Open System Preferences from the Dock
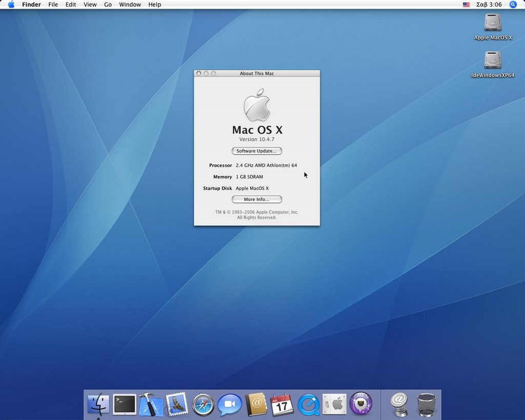Image resolution: width=525 pixels, height=420 pixels. pyautogui.click(x=334, y=404)
